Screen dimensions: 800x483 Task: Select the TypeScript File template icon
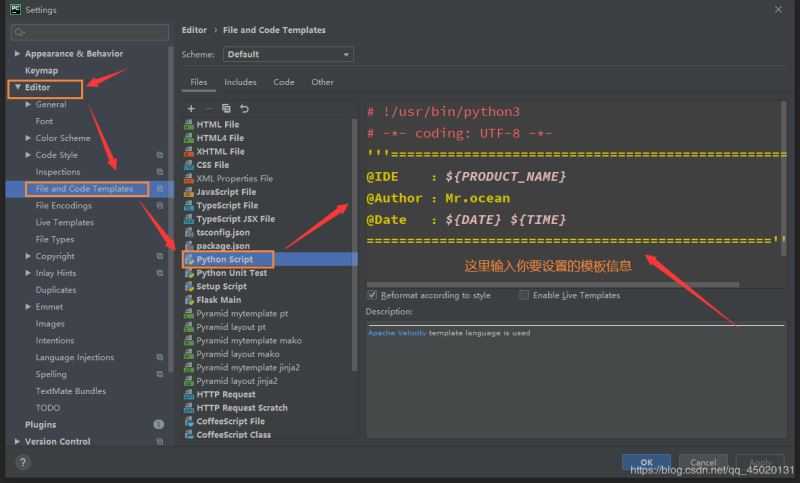189,206
